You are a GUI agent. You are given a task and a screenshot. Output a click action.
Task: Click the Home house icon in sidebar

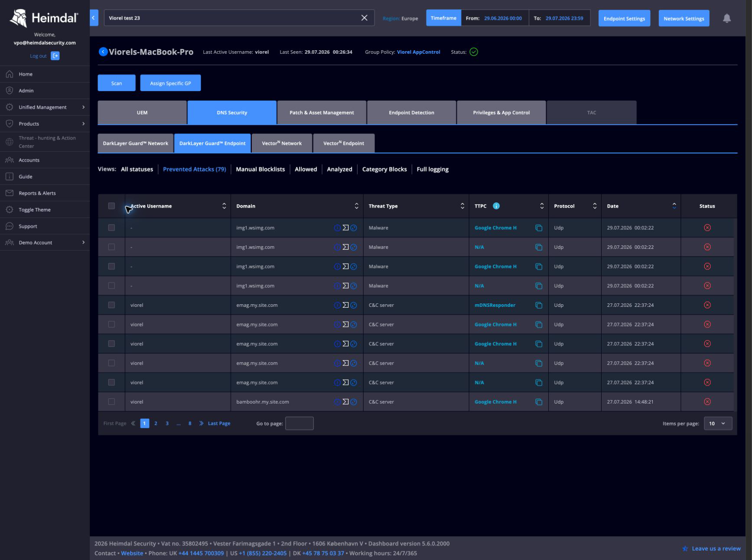(10, 74)
